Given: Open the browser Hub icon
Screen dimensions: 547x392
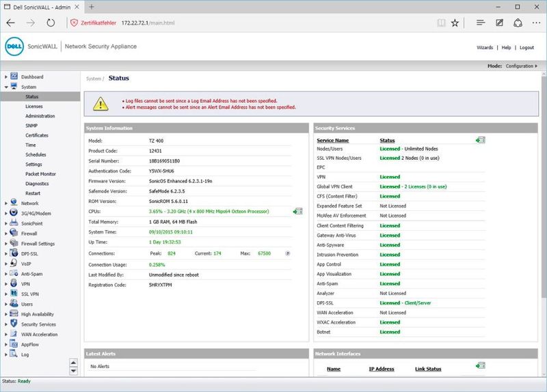Looking at the screenshot, I should [x=481, y=23].
